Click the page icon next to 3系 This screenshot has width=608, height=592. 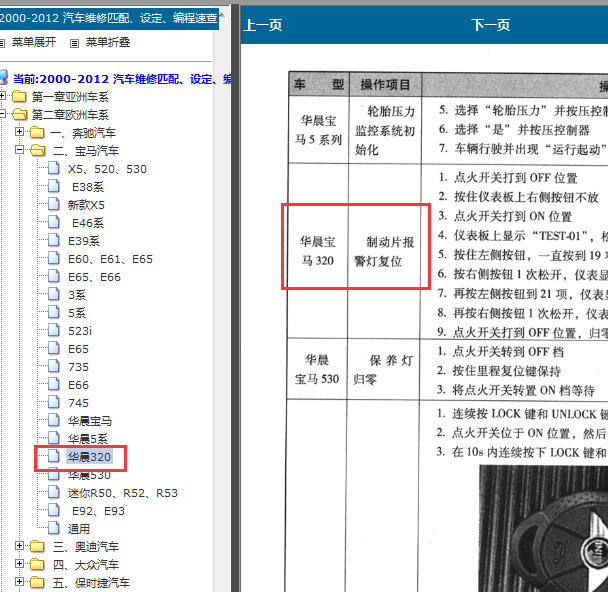(x=54, y=294)
